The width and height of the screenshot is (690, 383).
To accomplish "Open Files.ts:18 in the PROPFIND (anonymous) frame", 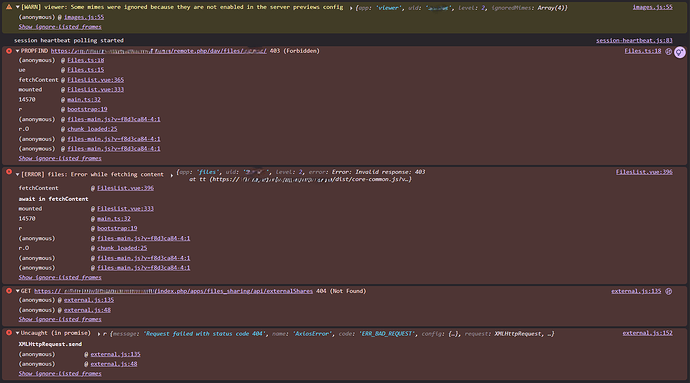I will pos(86,60).
